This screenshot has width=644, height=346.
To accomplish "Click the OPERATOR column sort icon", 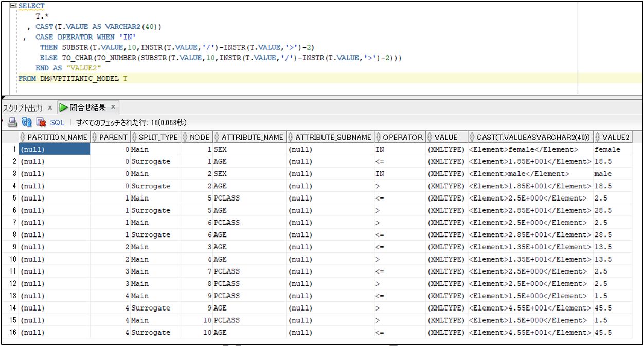I will [379, 137].
